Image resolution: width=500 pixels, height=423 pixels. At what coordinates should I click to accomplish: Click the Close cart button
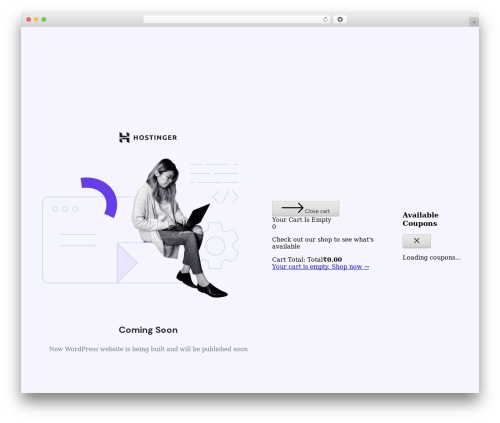pos(306,209)
